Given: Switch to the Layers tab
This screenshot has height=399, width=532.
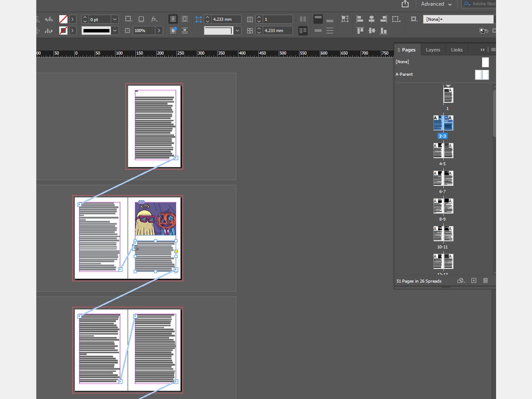Looking at the screenshot, I should 433,50.
